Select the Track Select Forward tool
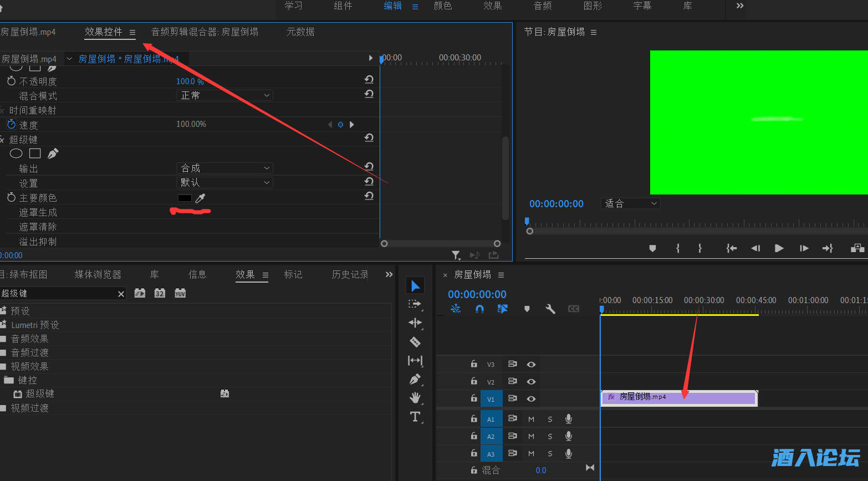The height and width of the screenshot is (481, 868). point(415,304)
